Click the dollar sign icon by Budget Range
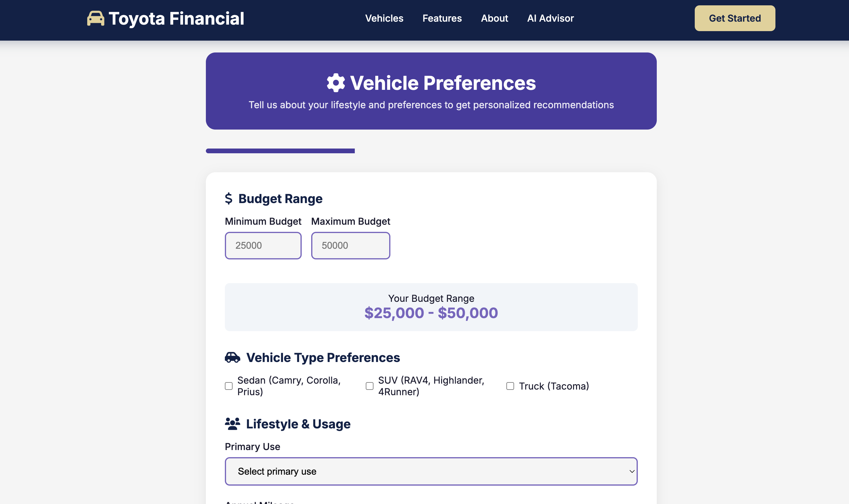Screen dimensions: 849x504 (x=229, y=199)
